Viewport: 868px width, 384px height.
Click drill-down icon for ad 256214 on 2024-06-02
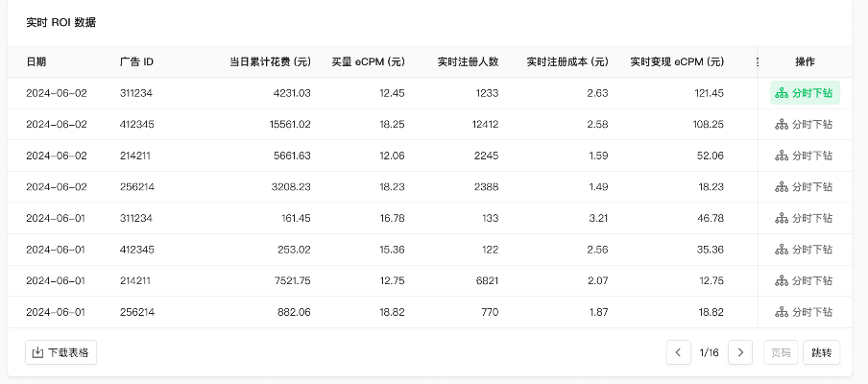point(781,187)
